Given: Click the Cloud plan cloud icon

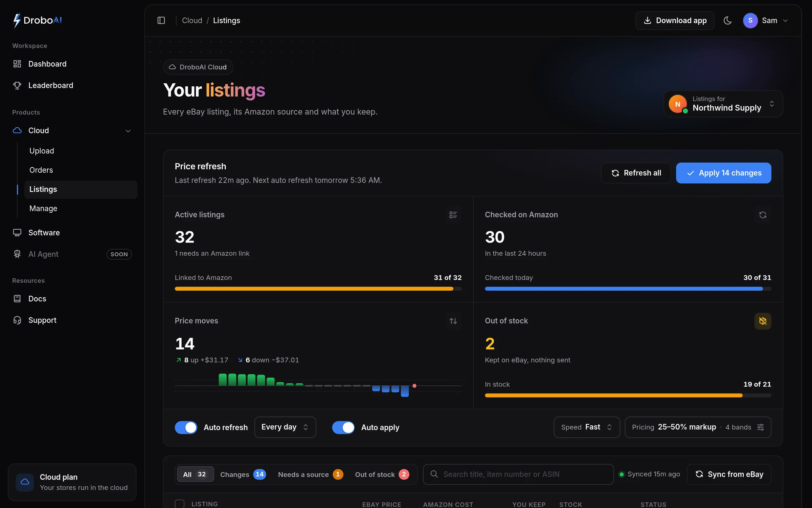Looking at the screenshot, I should click(25, 482).
